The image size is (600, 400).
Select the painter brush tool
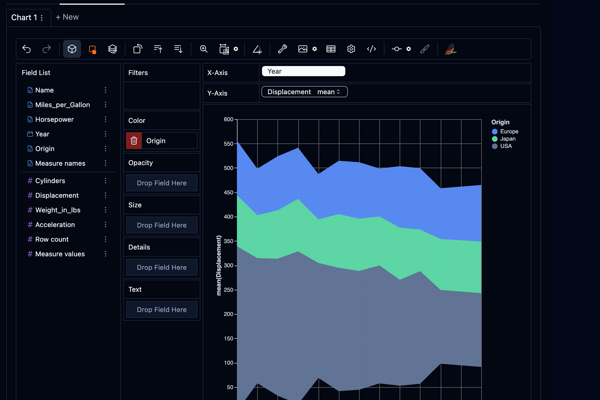(425, 49)
